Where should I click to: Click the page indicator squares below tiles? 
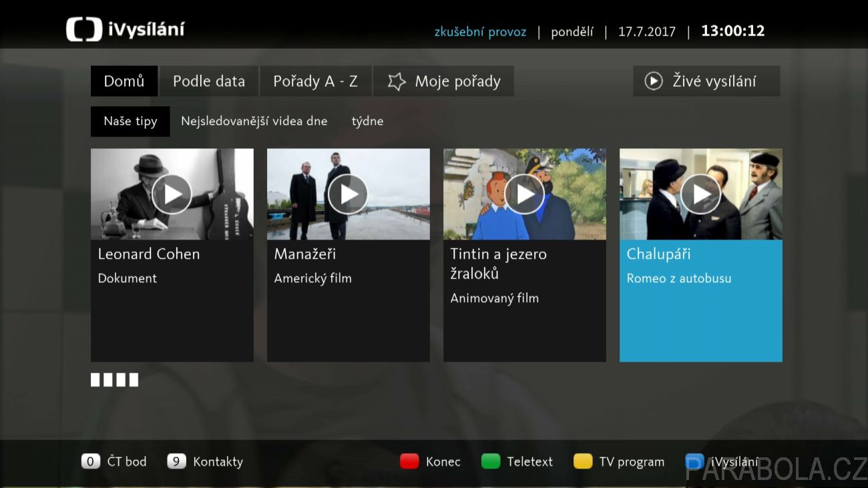point(114,380)
